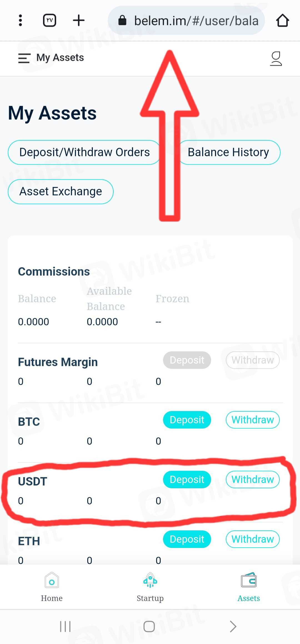Image resolution: width=300 pixels, height=644 pixels.
Task: Click Deposit for BTC
Action: coord(187,420)
